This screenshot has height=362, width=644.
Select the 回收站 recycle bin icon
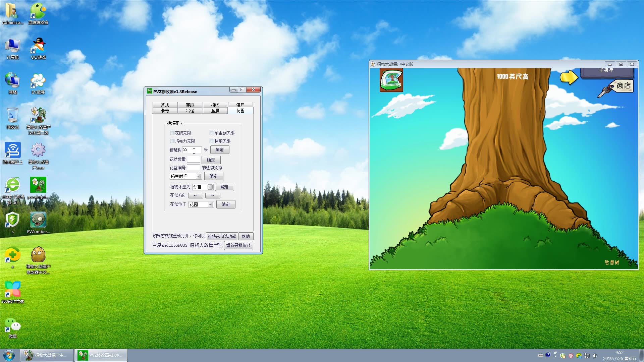(13, 118)
